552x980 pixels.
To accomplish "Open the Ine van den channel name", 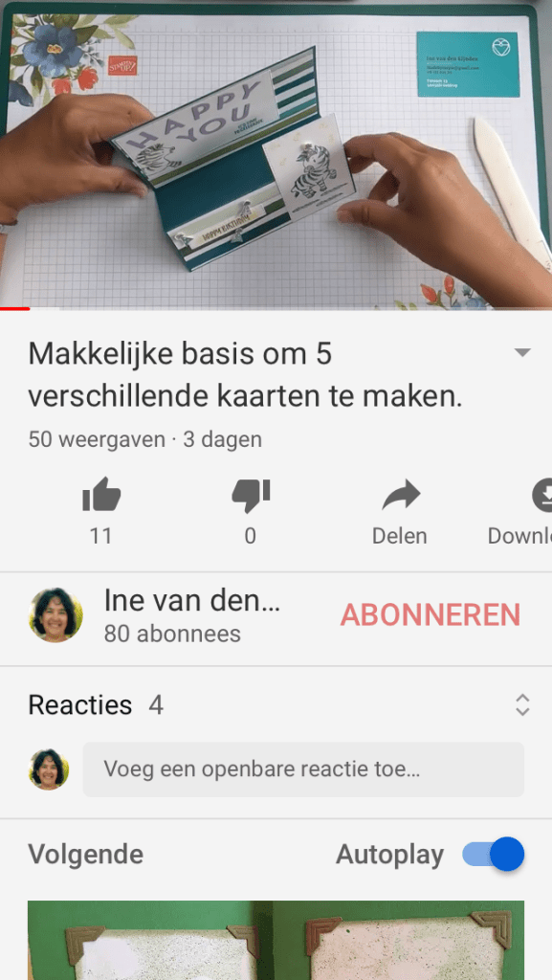I will pyautogui.click(x=191, y=600).
